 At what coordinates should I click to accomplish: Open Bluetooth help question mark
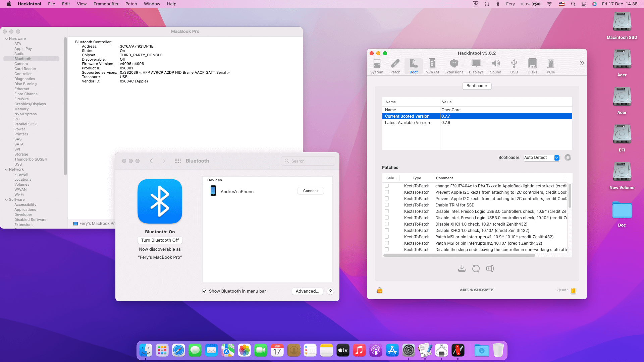point(330,291)
